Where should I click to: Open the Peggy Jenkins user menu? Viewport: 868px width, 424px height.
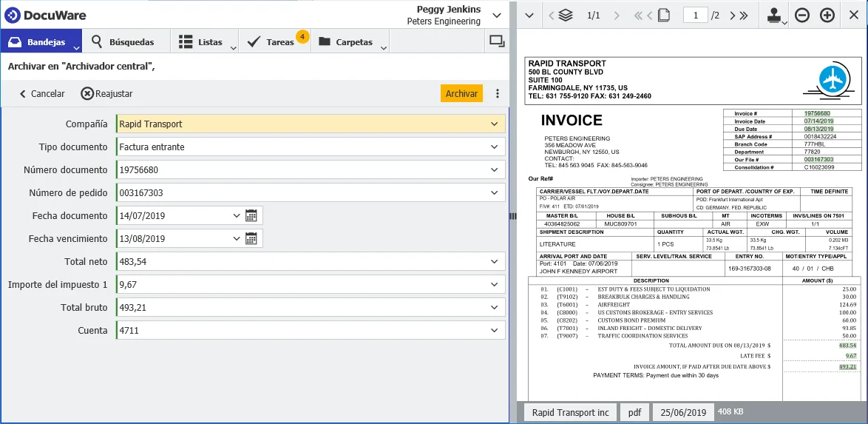[497, 16]
